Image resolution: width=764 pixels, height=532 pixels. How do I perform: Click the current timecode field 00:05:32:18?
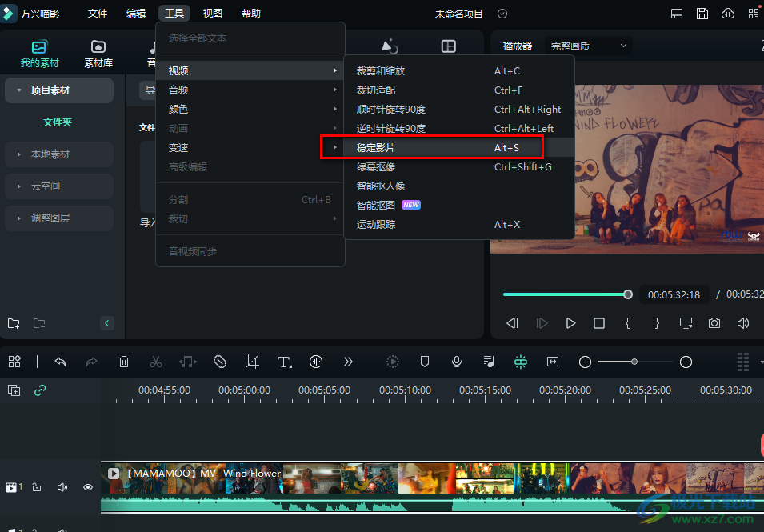point(674,294)
